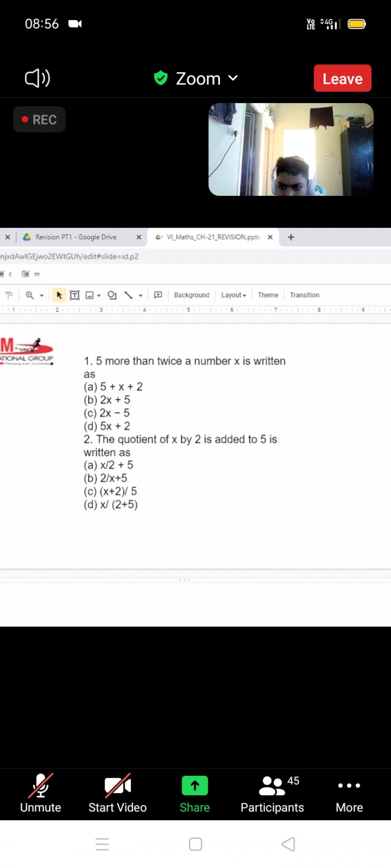Tap the REC recording indicator
Viewport: 391px width, 868px height.
point(39,120)
